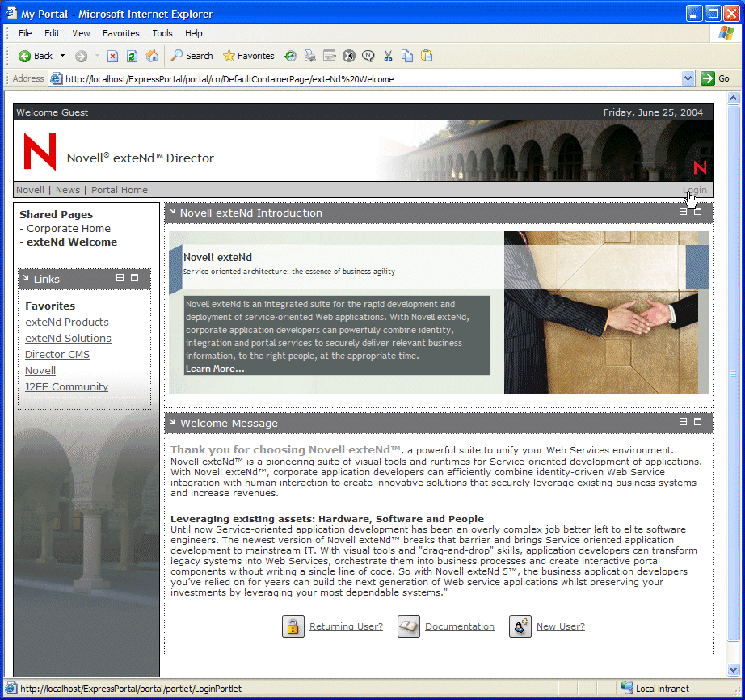Open the Back button history dropdown arrow
This screenshot has width=745, height=700.
[x=62, y=56]
